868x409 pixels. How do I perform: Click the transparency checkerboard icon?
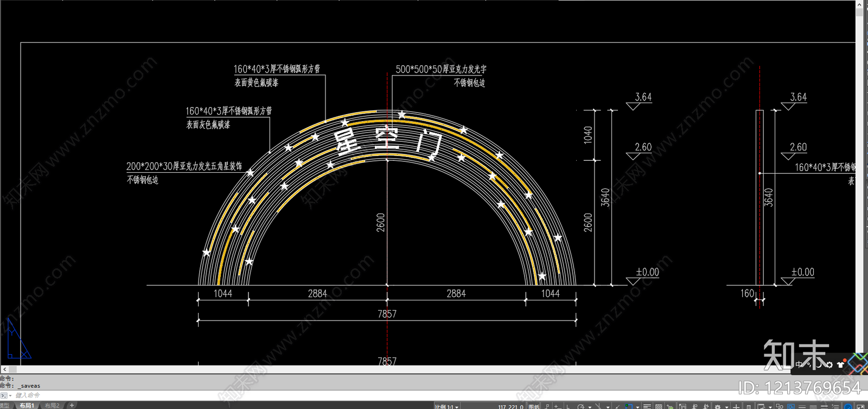[659, 406]
